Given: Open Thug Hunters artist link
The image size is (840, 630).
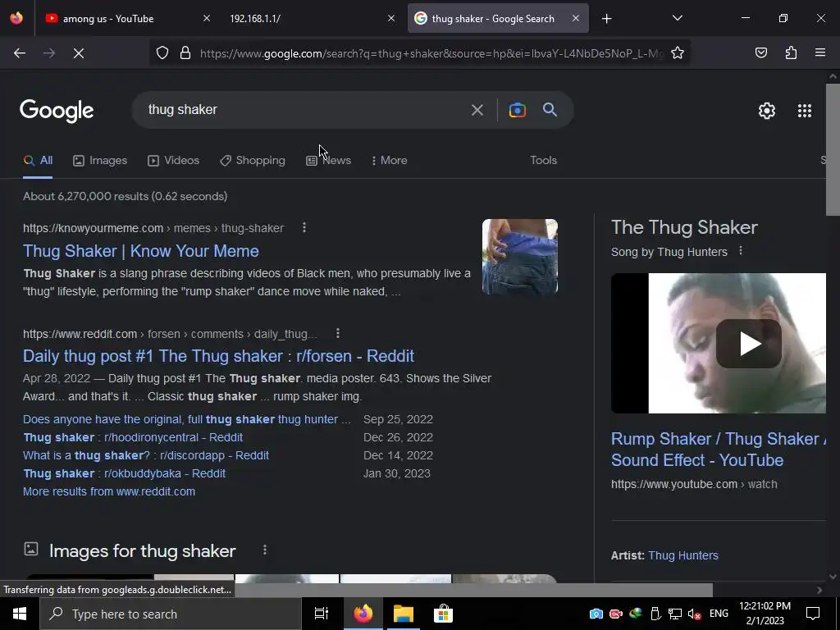Looking at the screenshot, I should click(x=683, y=555).
